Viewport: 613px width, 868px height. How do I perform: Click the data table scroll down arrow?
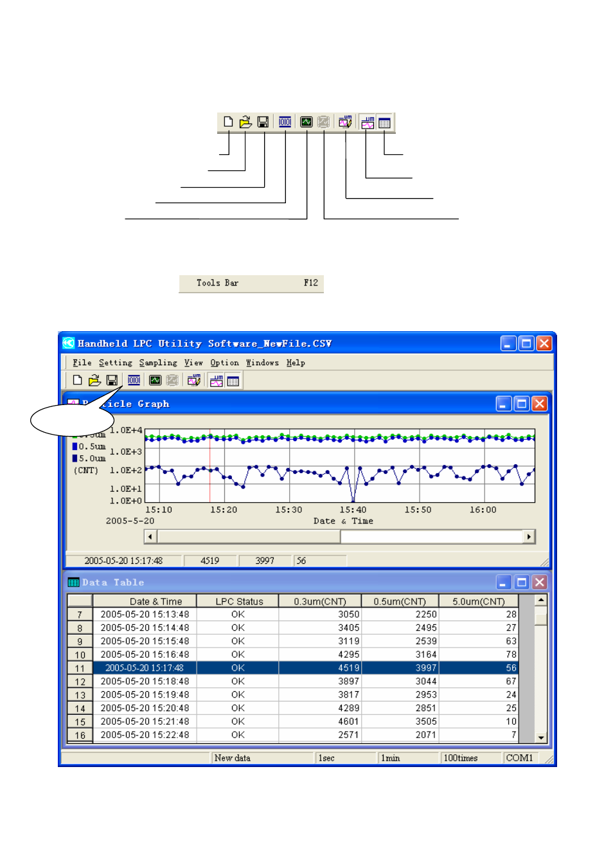point(541,737)
